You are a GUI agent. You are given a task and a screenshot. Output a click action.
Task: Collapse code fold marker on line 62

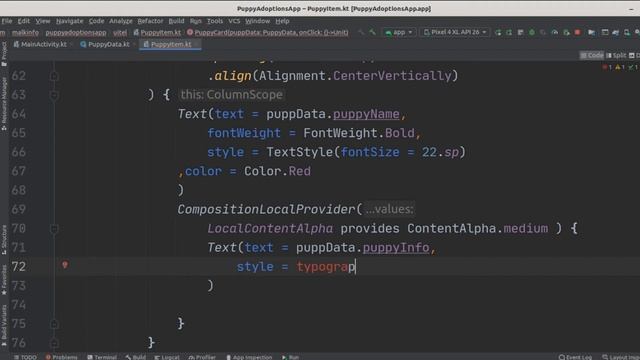pos(54,76)
